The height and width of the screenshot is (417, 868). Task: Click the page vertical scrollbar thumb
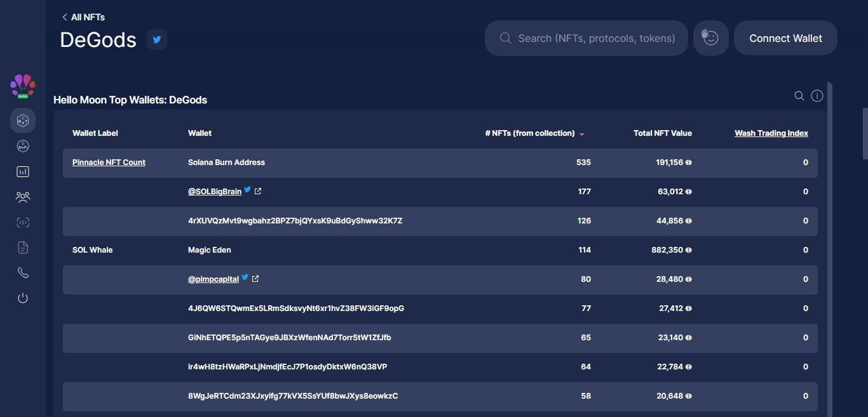[865, 133]
